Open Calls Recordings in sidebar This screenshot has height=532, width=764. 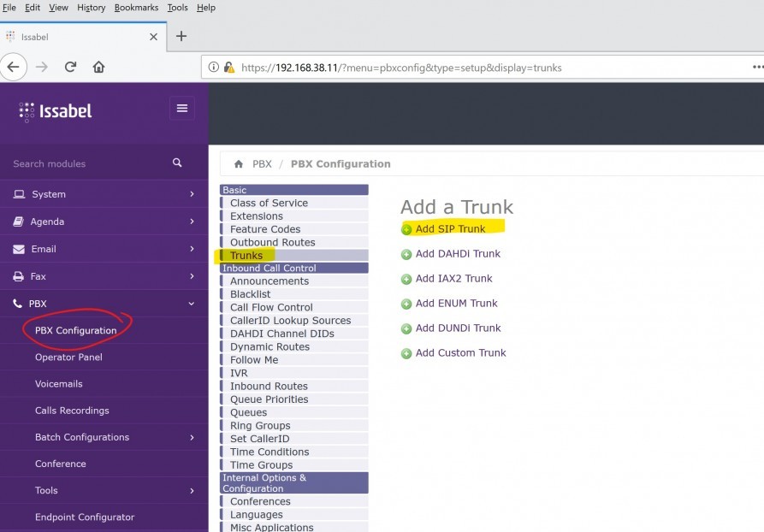pos(72,411)
